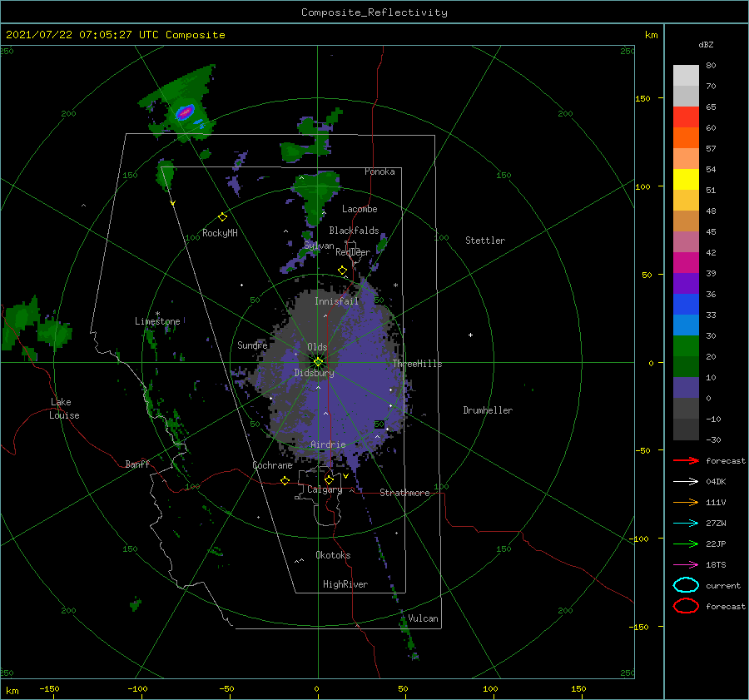Click the Sundre town label
Viewport: 749px width, 700px height.
pos(252,345)
